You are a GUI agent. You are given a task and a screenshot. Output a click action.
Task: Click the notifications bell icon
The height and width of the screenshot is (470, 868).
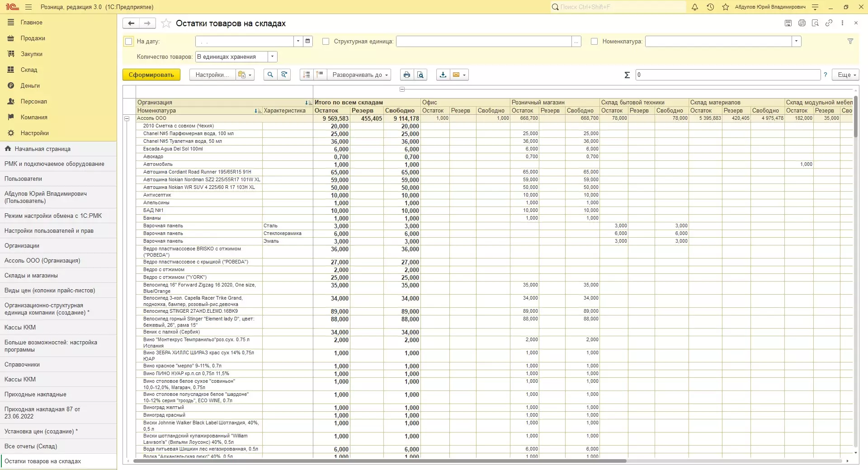click(x=695, y=7)
